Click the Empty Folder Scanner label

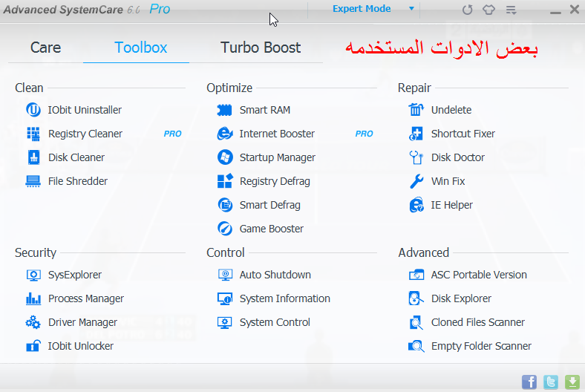[481, 346]
